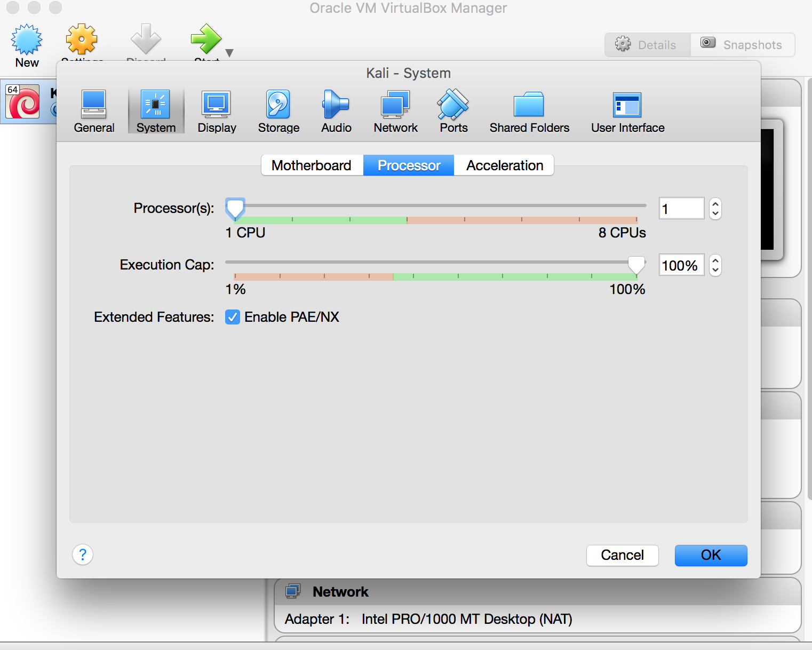
Task: Confirm settings with the OK button
Action: click(711, 556)
